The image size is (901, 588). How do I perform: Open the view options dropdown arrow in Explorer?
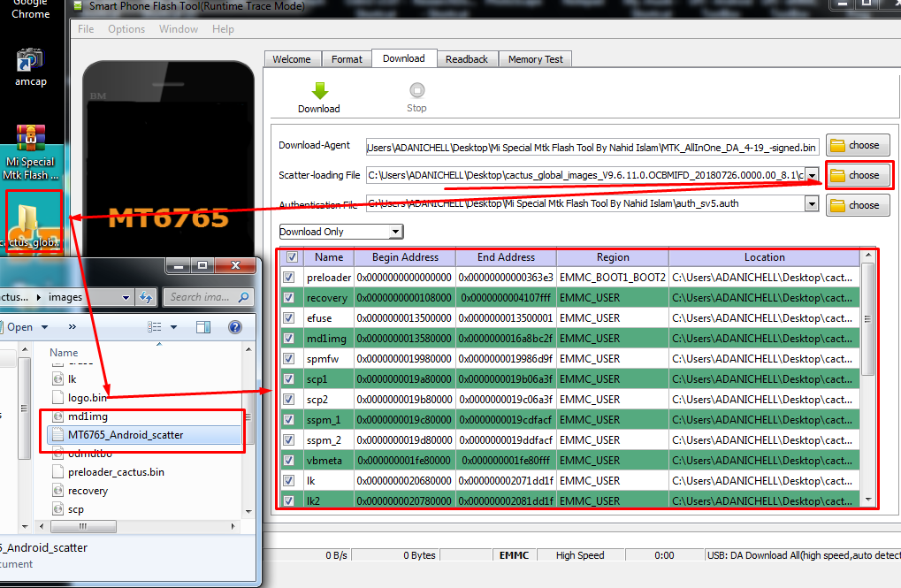(173, 327)
